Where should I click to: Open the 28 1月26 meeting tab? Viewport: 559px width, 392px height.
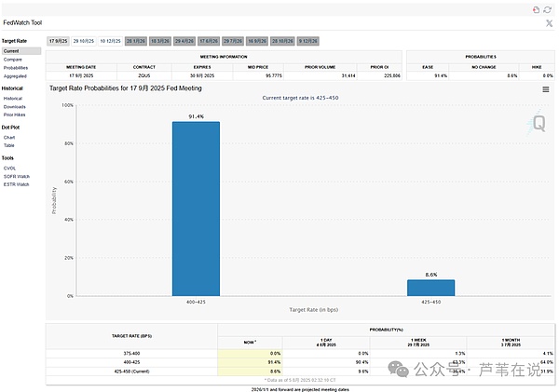coord(136,42)
